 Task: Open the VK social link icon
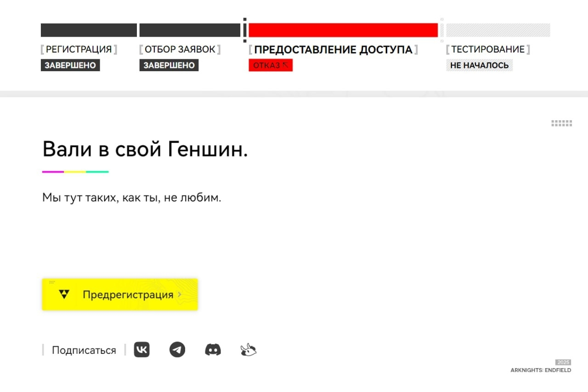[x=141, y=350]
